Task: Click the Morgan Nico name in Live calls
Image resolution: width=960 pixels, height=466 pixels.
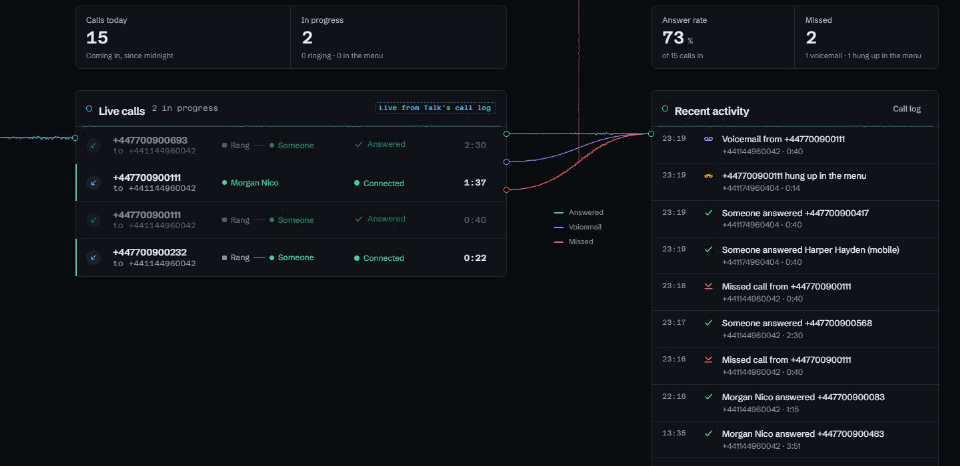Action: [x=254, y=182]
